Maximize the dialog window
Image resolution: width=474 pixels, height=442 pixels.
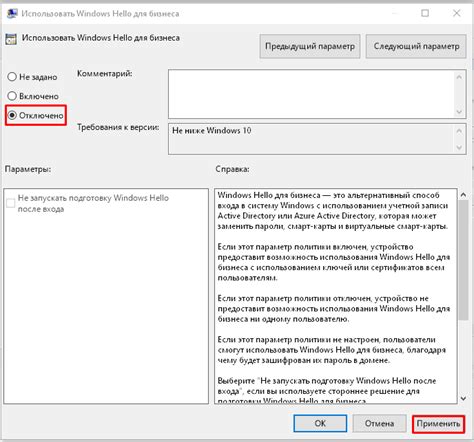coord(425,13)
